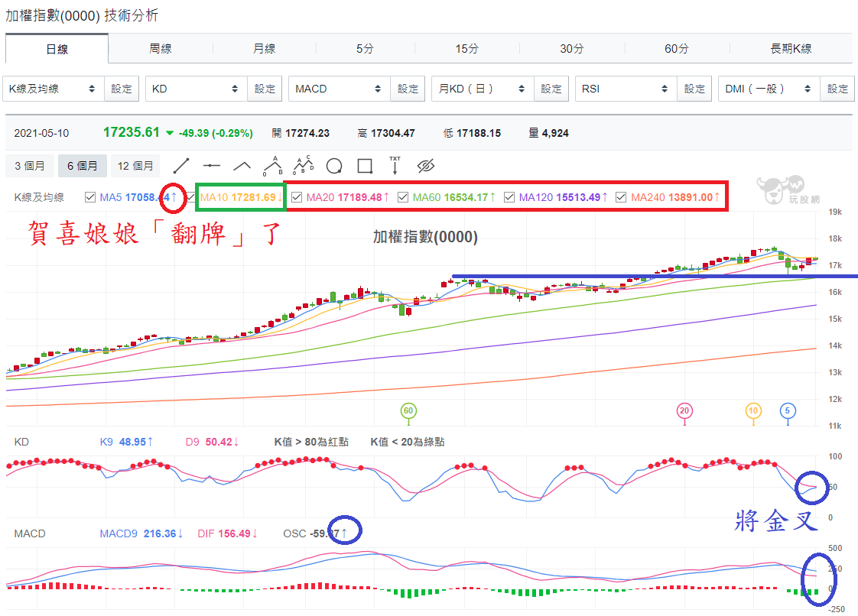Click the index value 17235.61

tap(132, 132)
